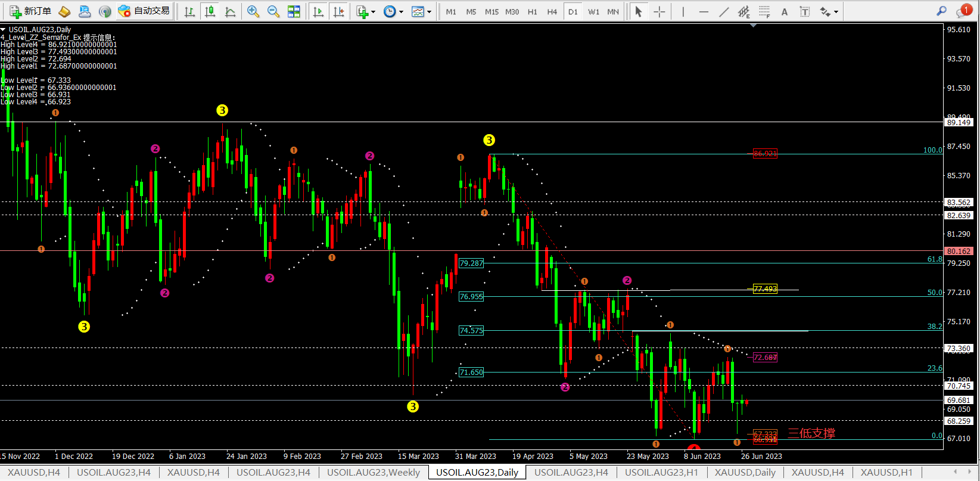This screenshot has height=481, width=980.
Task: Click the 80.162 price axis label
Action: click(959, 251)
